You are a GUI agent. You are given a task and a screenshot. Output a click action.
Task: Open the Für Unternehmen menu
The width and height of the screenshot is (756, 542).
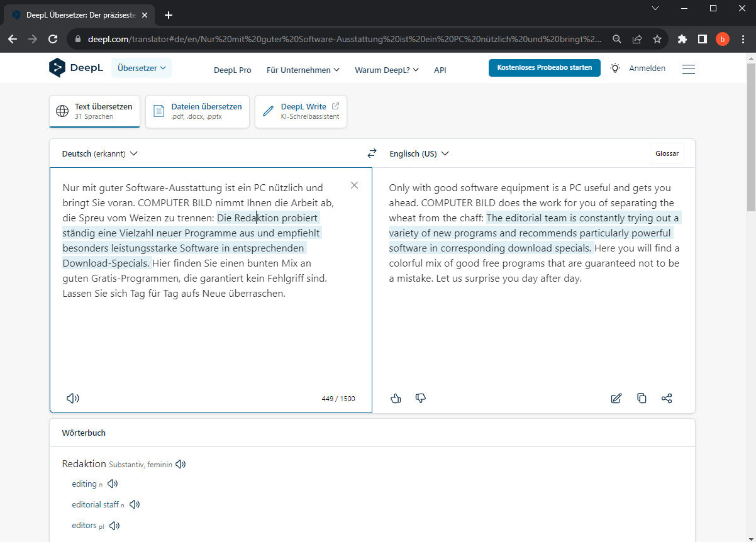[x=303, y=70]
